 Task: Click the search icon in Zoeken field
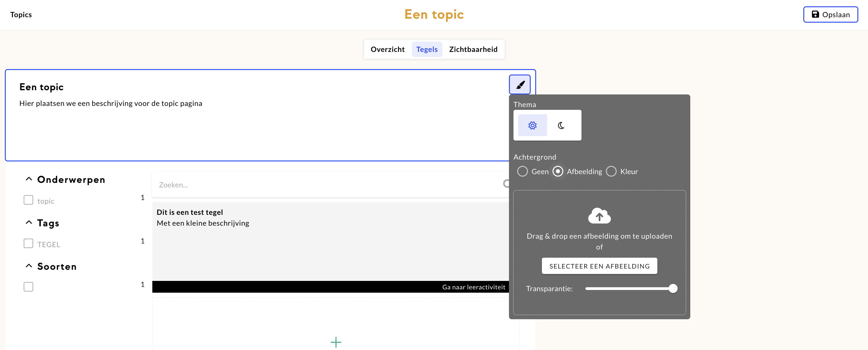(506, 184)
